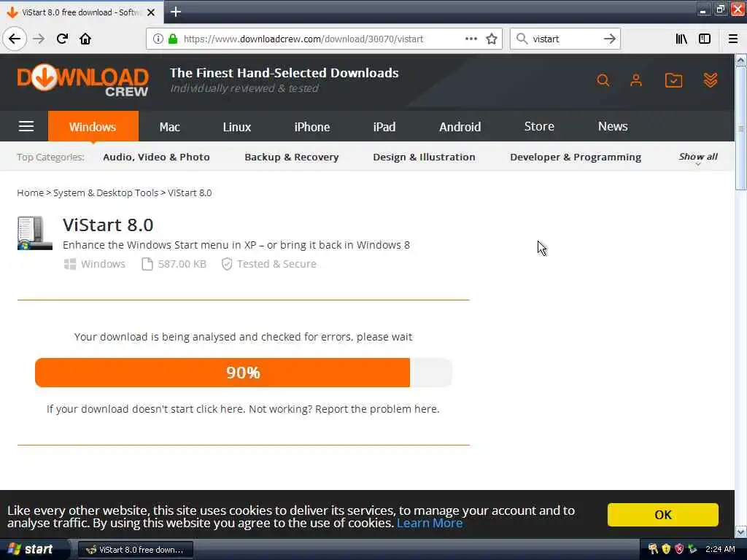Open a new tab with plus button
This screenshot has width=747, height=560.
[x=175, y=12]
